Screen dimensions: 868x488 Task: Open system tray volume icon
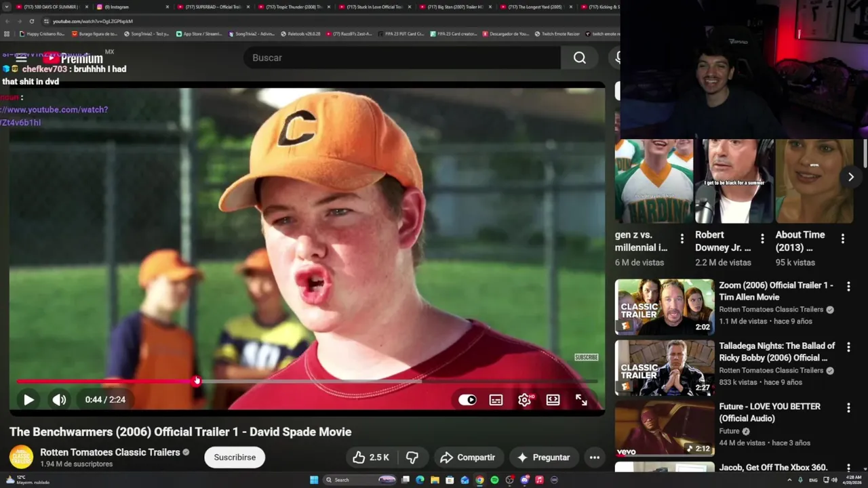834,480
